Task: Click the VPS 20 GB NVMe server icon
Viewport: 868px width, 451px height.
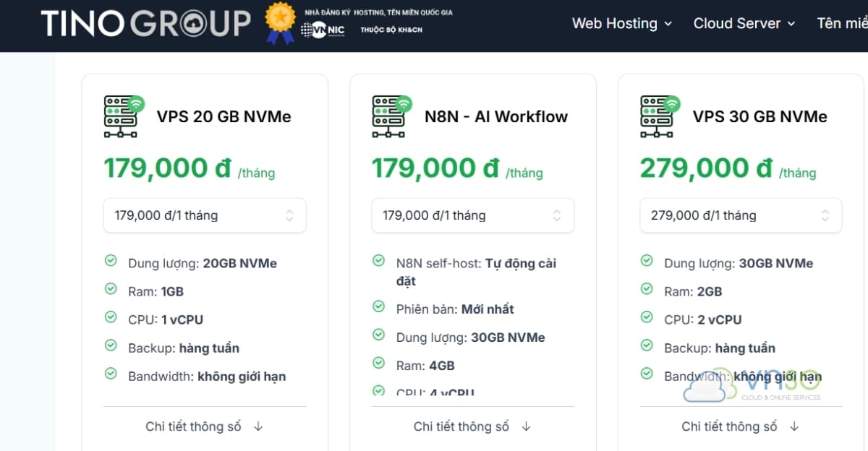Action: coord(124,116)
